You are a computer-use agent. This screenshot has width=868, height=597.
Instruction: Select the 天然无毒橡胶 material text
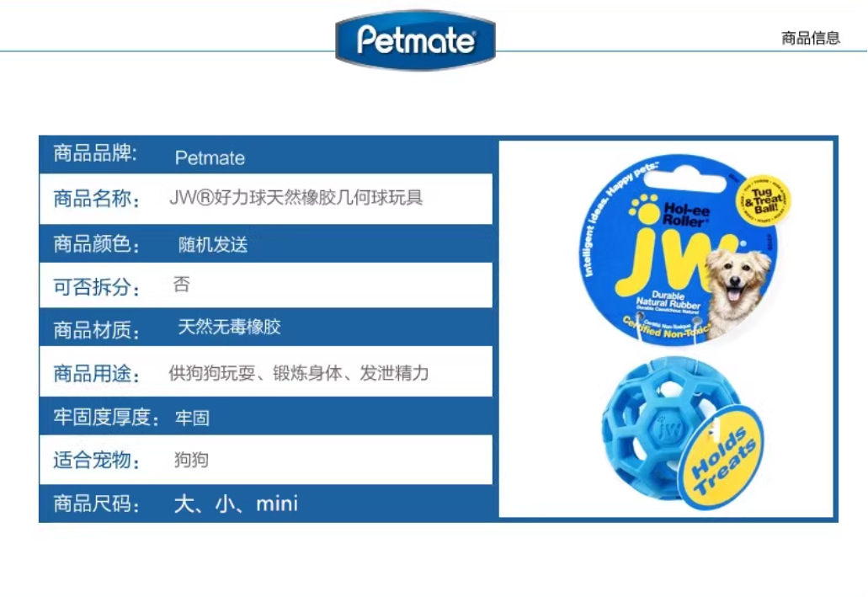click(x=229, y=327)
